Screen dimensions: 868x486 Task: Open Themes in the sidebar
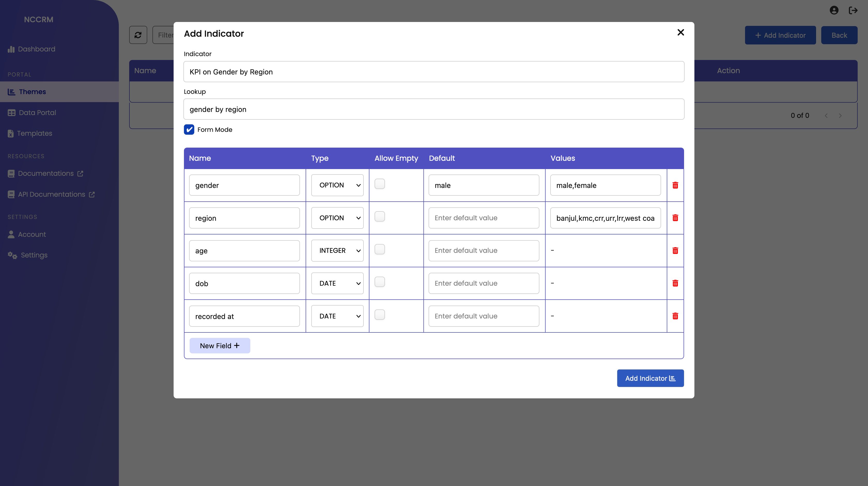coord(59,92)
